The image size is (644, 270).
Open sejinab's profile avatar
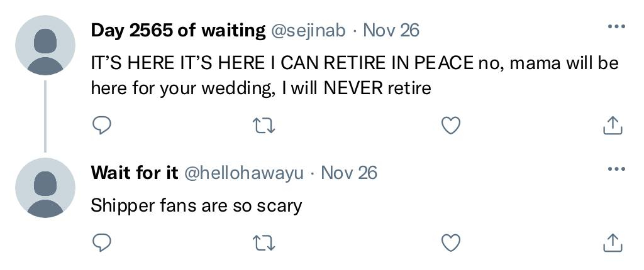click(45, 45)
